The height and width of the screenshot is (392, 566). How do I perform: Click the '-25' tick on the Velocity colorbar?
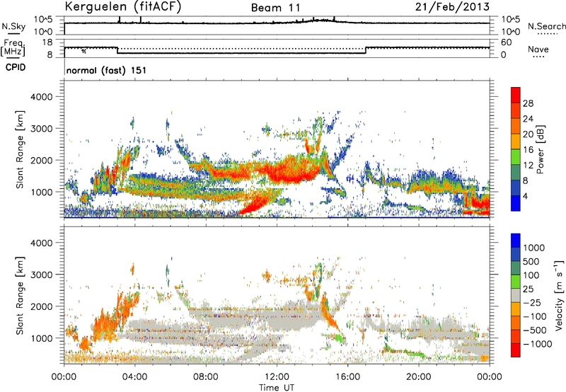tap(531, 302)
